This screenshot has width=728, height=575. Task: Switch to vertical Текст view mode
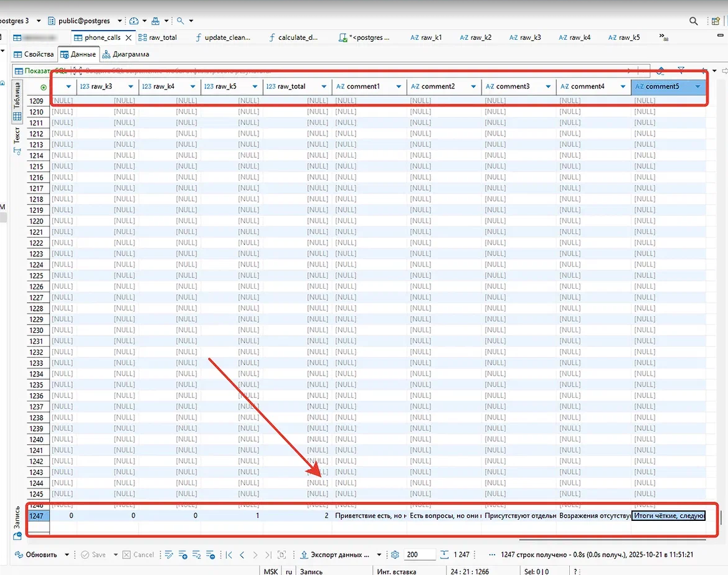click(17, 136)
